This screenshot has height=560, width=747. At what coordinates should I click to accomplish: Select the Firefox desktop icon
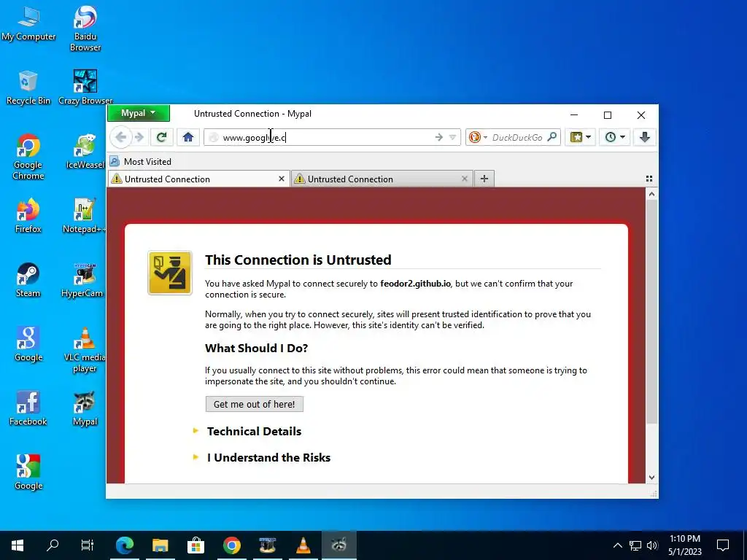point(28,216)
